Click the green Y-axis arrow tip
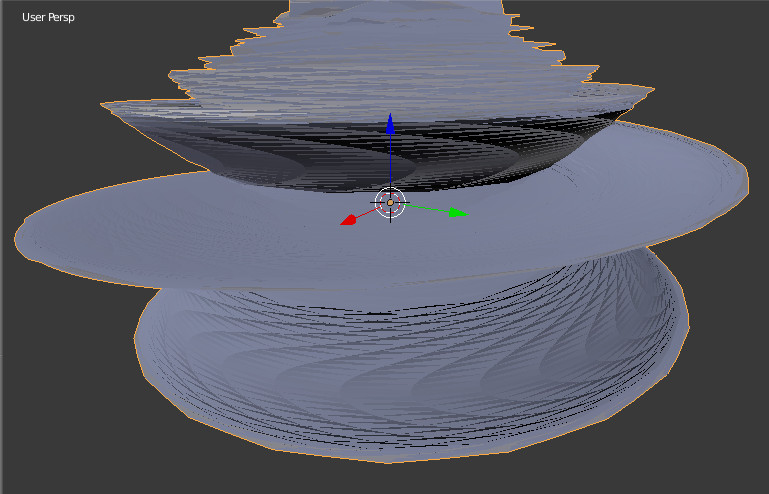 pyautogui.click(x=458, y=212)
